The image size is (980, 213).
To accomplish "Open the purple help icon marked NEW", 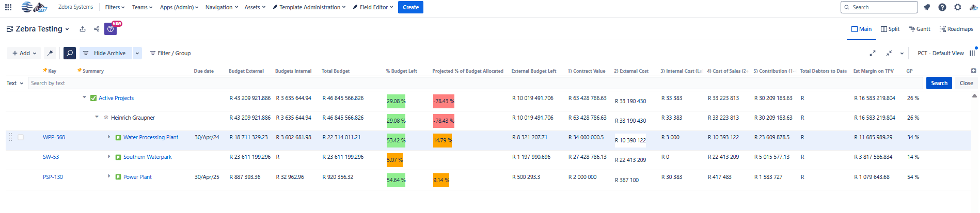I will (110, 29).
